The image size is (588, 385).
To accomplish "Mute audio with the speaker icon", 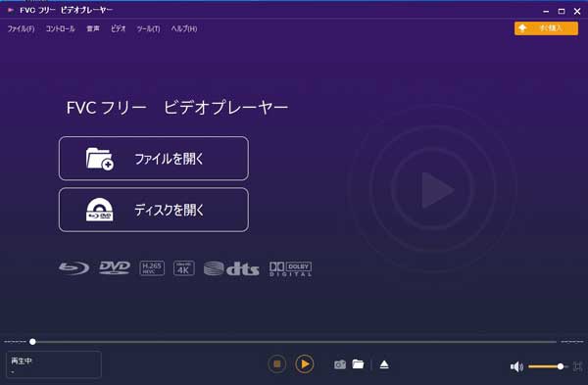I will tap(516, 366).
